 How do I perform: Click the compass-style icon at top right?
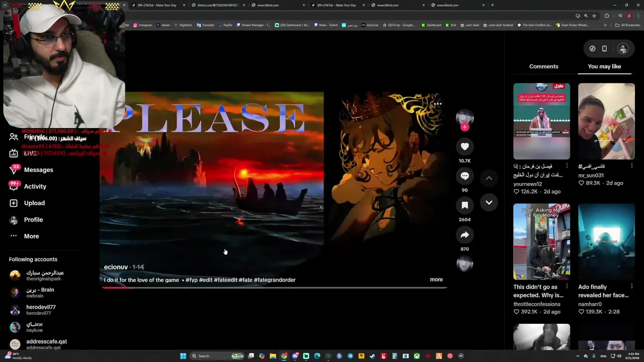click(x=592, y=49)
